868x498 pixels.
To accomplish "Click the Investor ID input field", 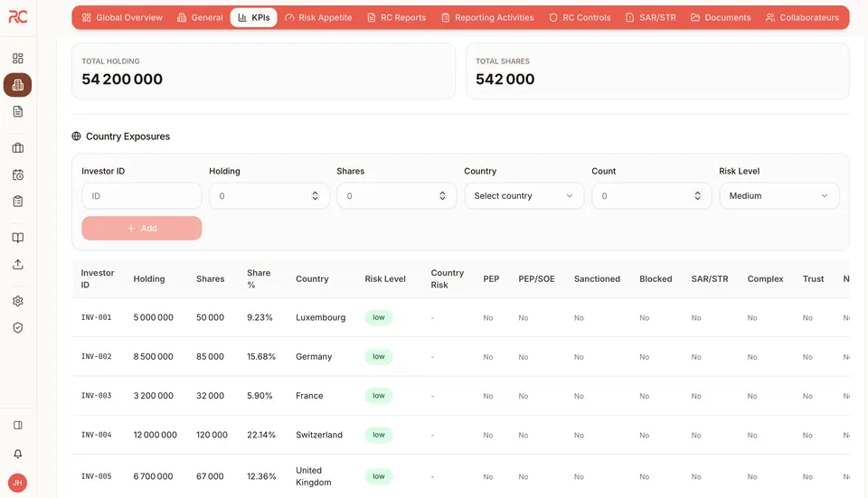I will 142,196.
